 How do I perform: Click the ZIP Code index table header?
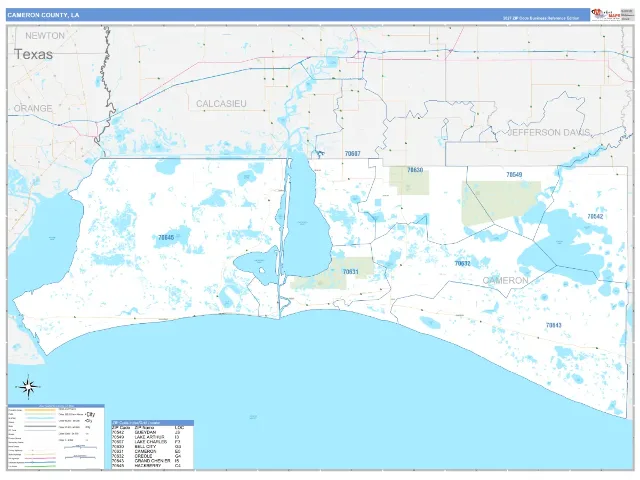point(152,423)
